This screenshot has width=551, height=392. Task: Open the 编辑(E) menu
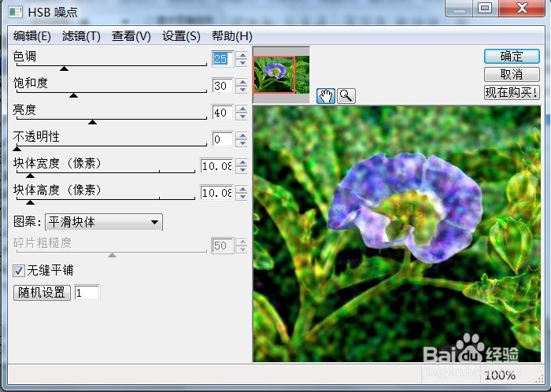click(32, 36)
